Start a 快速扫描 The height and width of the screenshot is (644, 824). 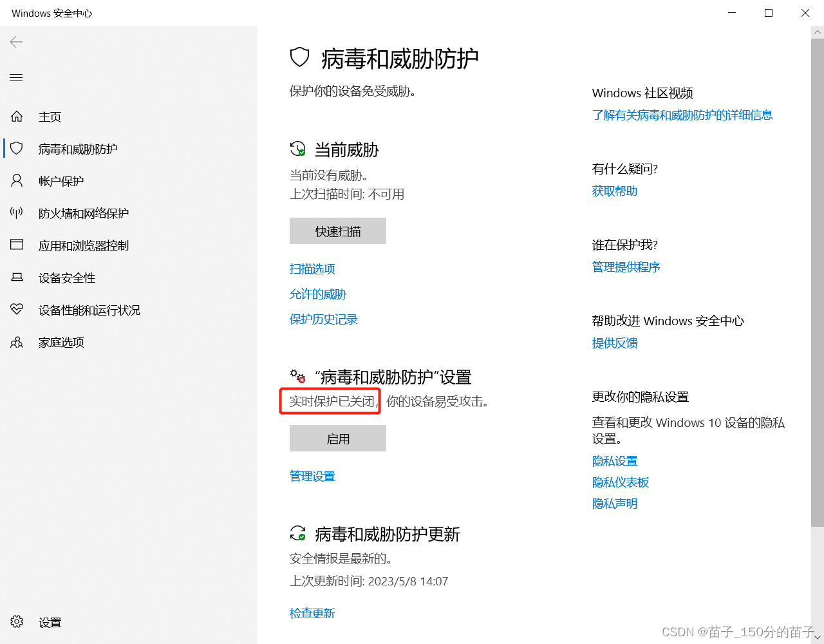(x=337, y=231)
